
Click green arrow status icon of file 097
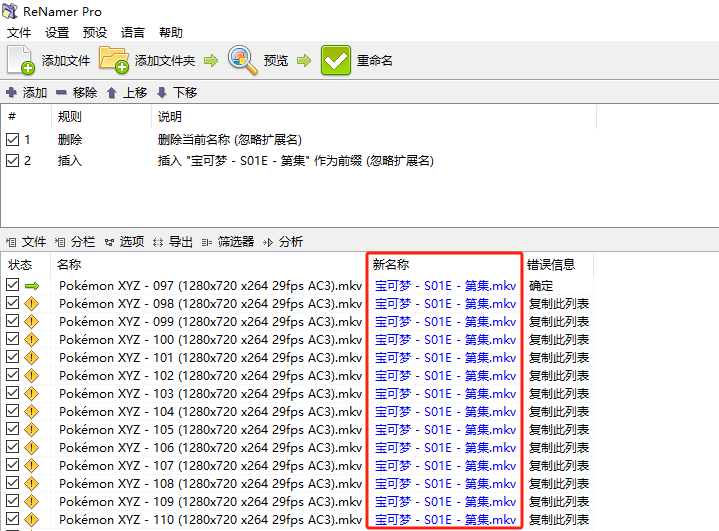coord(32,286)
